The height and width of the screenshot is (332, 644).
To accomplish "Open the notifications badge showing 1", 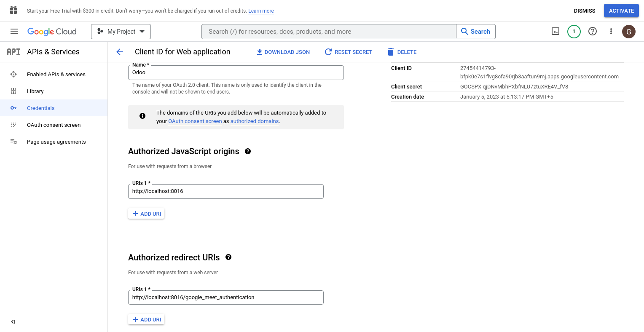I will (574, 31).
